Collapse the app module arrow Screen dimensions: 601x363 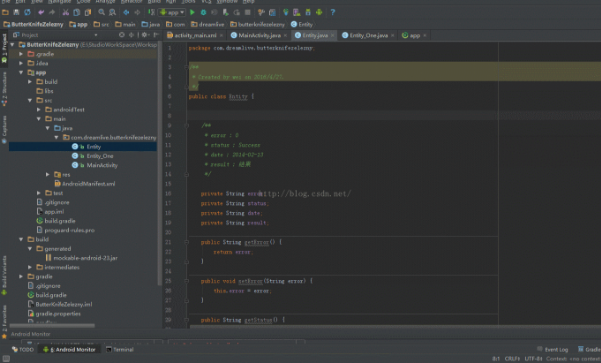[x=21, y=72]
